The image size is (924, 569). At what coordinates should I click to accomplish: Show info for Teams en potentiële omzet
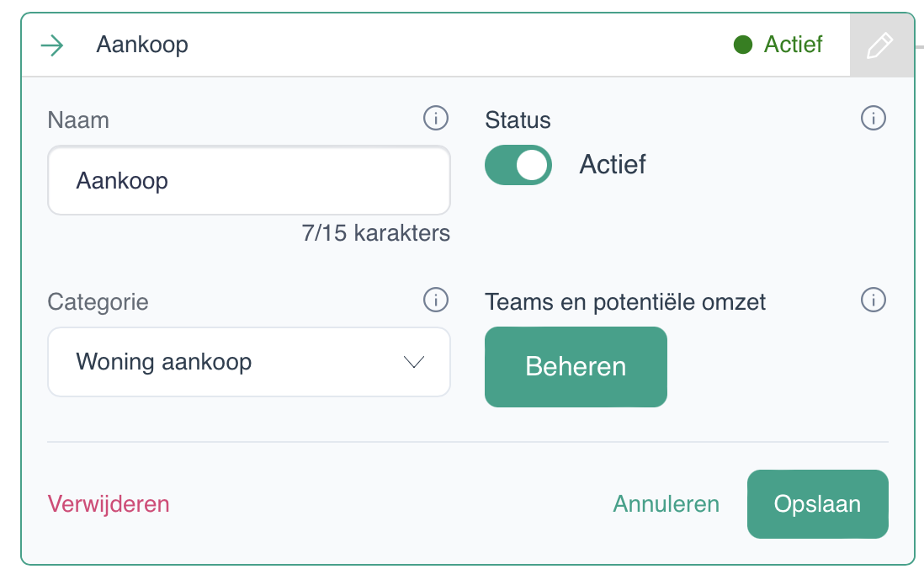point(874,300)
